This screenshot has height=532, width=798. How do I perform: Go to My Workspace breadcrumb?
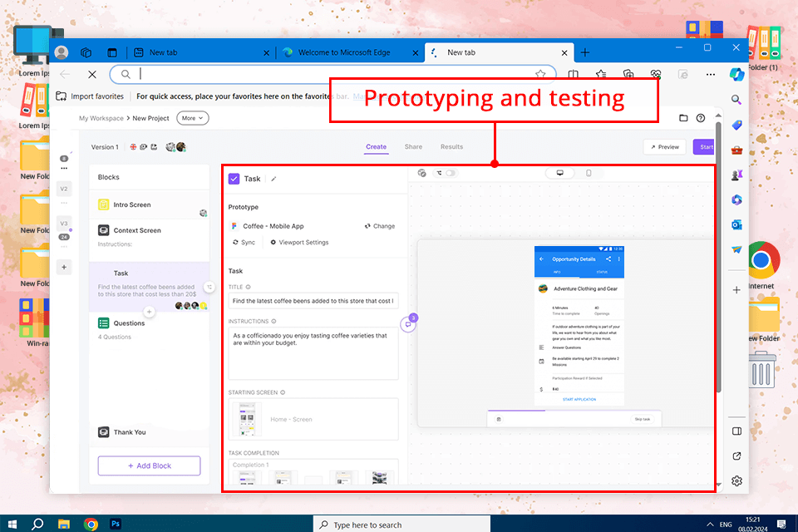point(101,118)
